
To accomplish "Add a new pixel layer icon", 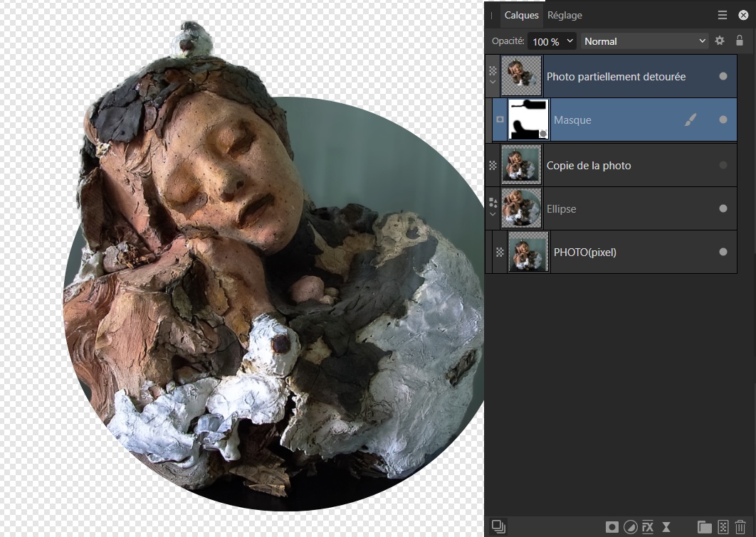I will [x=723, y=527].
